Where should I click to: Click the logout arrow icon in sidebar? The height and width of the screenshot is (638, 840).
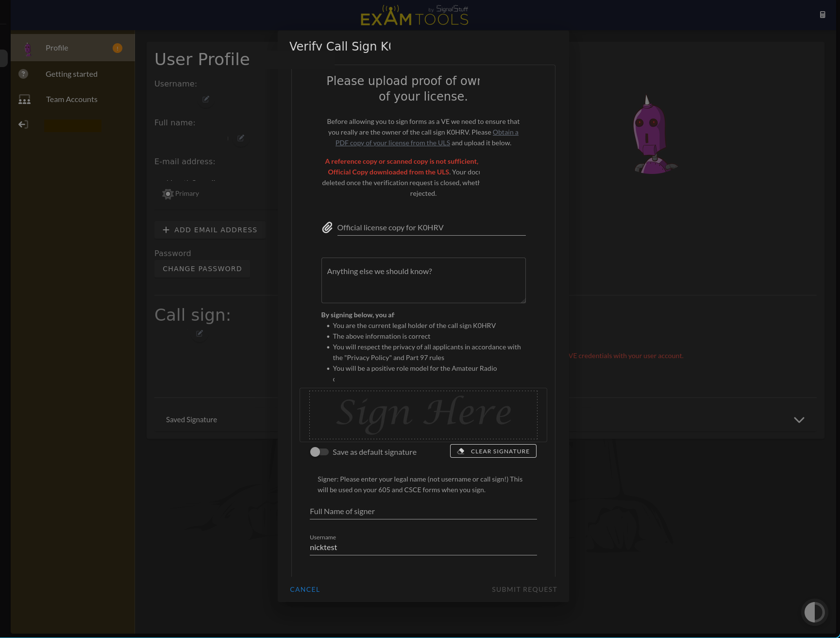[x=23, y=124]
